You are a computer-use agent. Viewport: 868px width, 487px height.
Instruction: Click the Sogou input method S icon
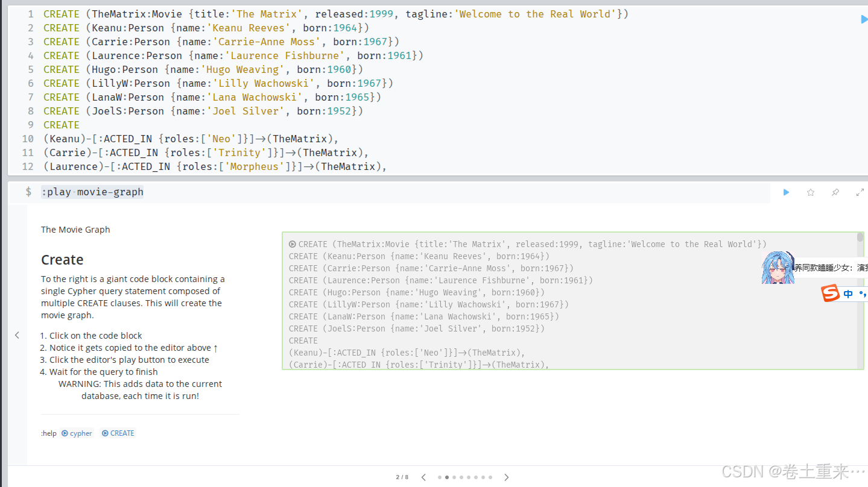pyautogui.click(x=831, y=294)
